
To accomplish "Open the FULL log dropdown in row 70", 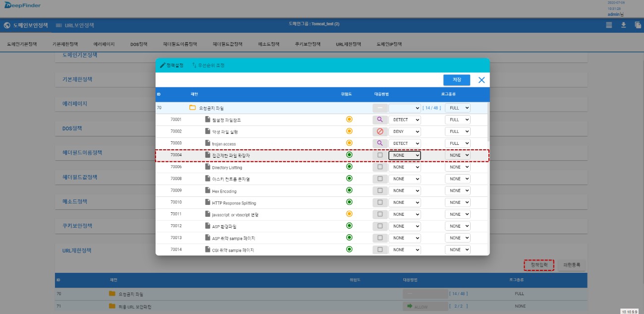I will pos(458,108).
